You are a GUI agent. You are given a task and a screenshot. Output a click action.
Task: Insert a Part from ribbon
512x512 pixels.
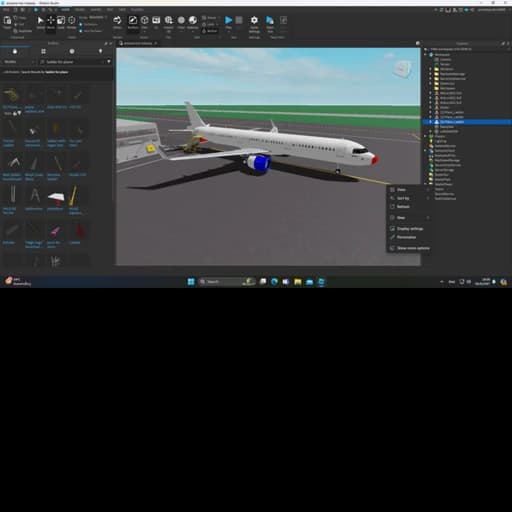point(144,21)
